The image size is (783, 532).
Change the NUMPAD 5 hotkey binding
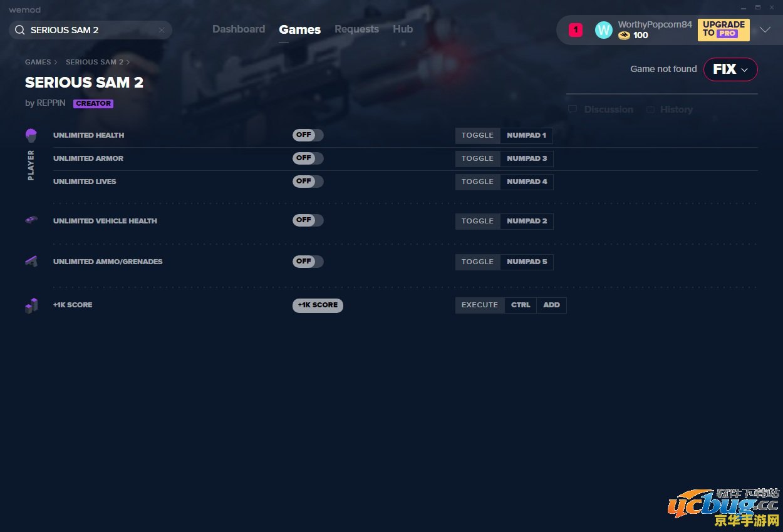[527, 262]
